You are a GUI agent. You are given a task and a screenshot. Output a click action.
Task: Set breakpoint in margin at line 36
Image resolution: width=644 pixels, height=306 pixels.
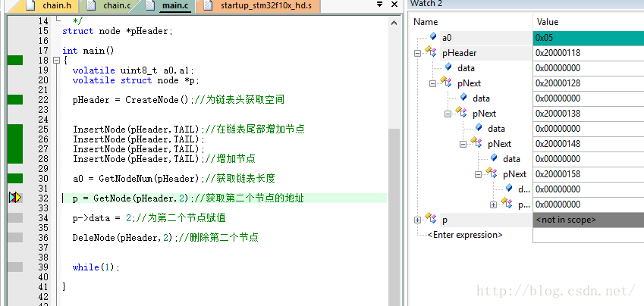(15, 238)
